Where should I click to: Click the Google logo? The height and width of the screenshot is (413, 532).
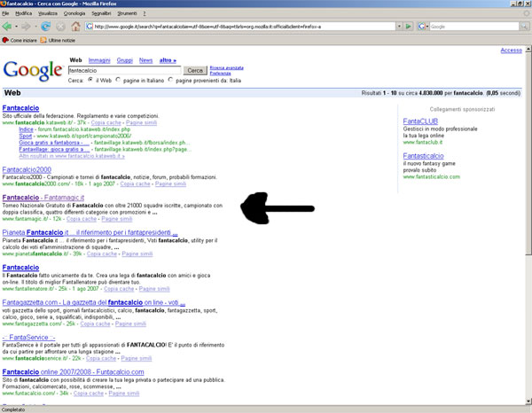pyautogui.click(x=33, y=71)
